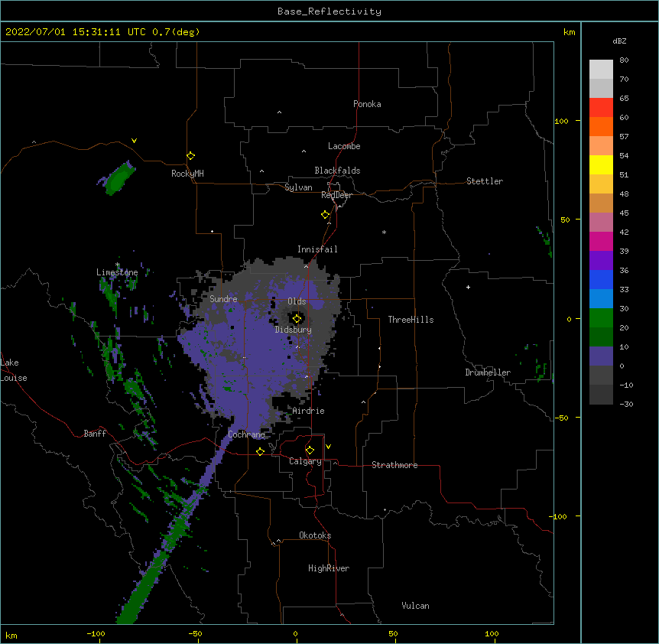This screenshot has width=659, height=644.
Task: Click the -100 tick on the bottom km axis
Action: coord(96,633)
